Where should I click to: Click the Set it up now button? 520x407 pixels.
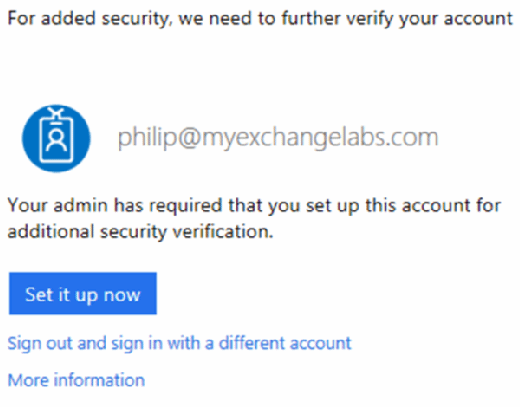(83, 293)
